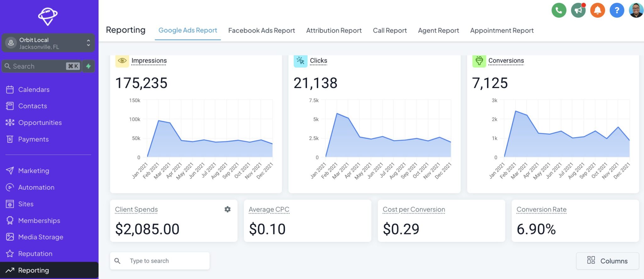644x279 pixels.
Task: Click the Automation play-circle icon
Action: [x=10, y=187]
